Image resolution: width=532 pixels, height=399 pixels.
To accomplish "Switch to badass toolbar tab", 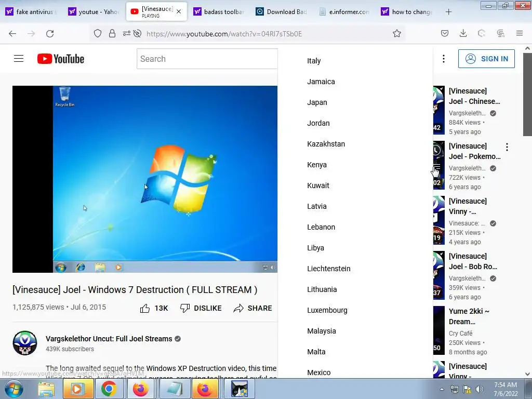I will (x=220, y=11).
